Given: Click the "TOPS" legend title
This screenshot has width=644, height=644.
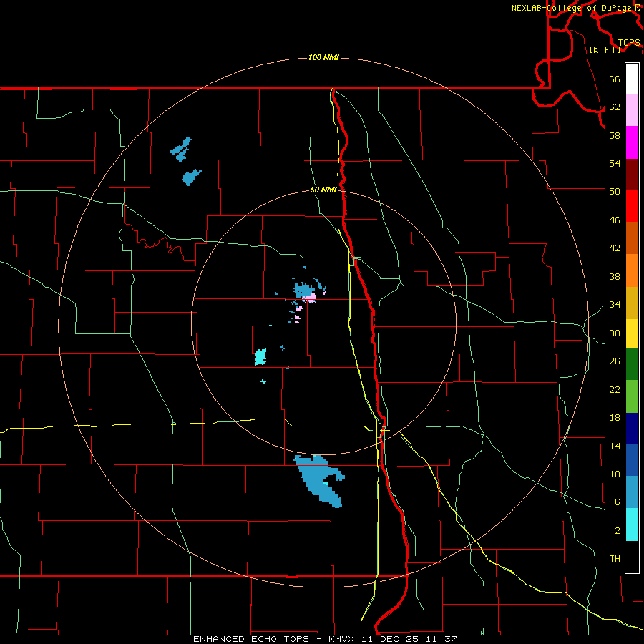Looking at the screenshot, I should 629,43.
